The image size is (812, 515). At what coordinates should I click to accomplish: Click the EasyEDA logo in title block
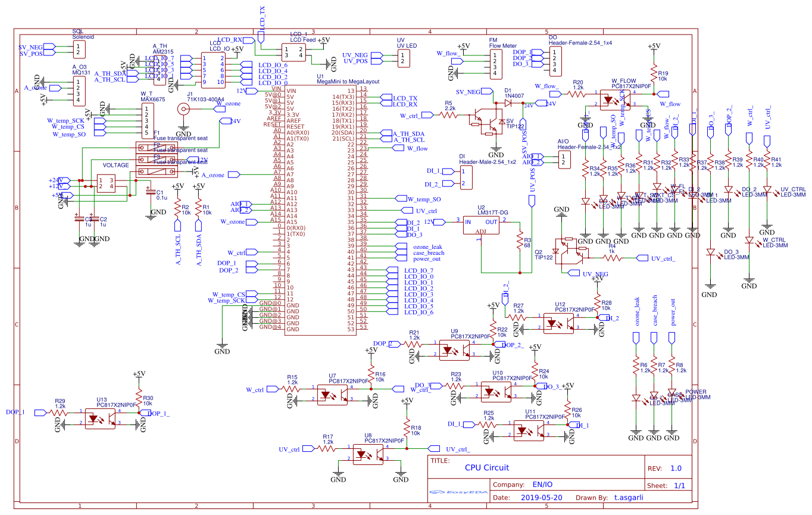pos(458,492)
